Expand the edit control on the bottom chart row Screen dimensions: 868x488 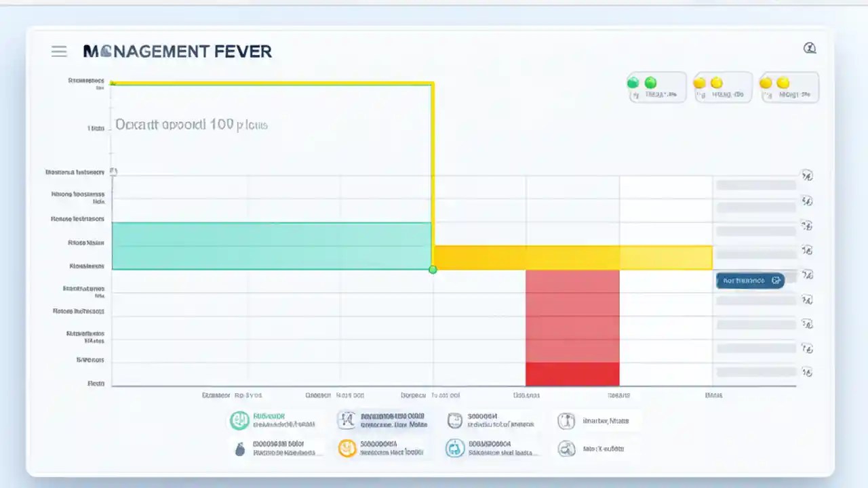click(807, 372)
